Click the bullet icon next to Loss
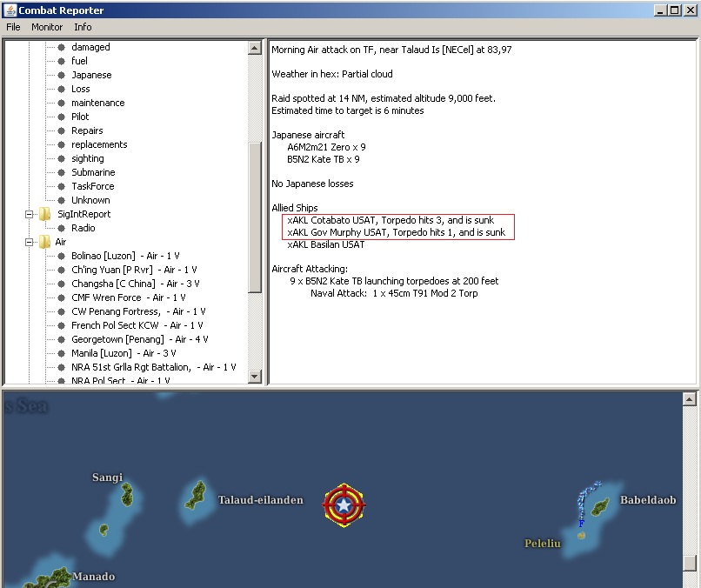 click(x=62, y=89)
